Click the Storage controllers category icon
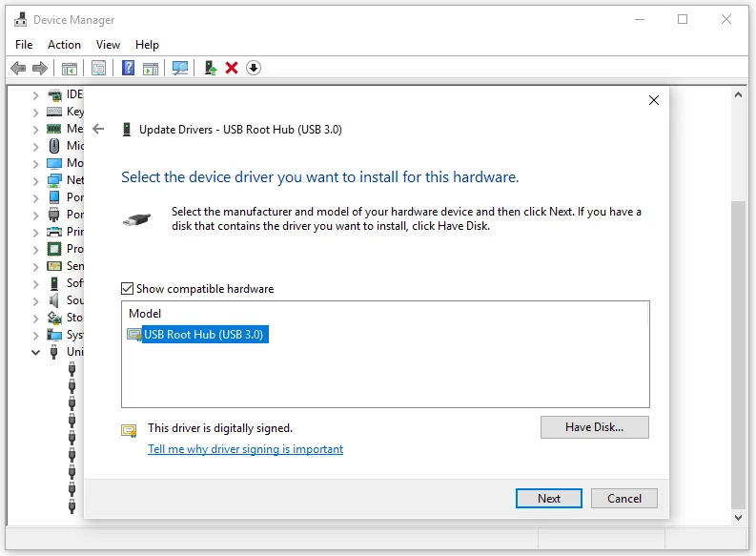This screenshot has height=556, width=756. pos(54,318)
